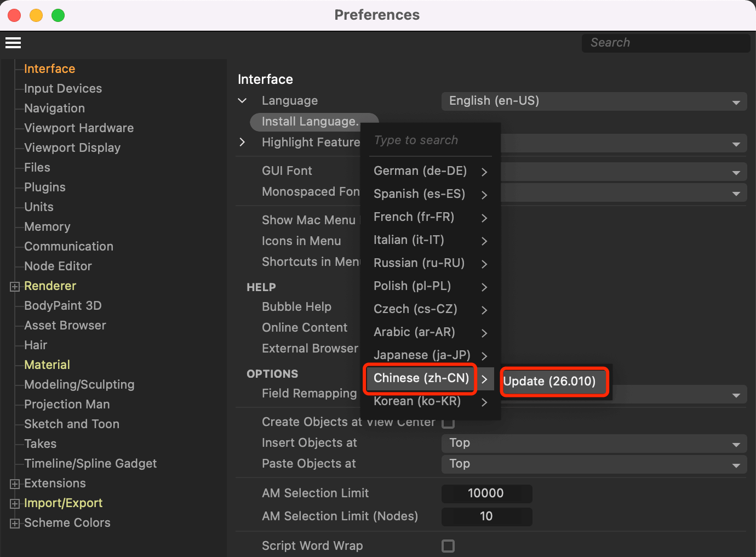Choose Japanese (ja-JP) from the language menu
756x557 pixels.
pyautogui.click(x=422, y=355)
